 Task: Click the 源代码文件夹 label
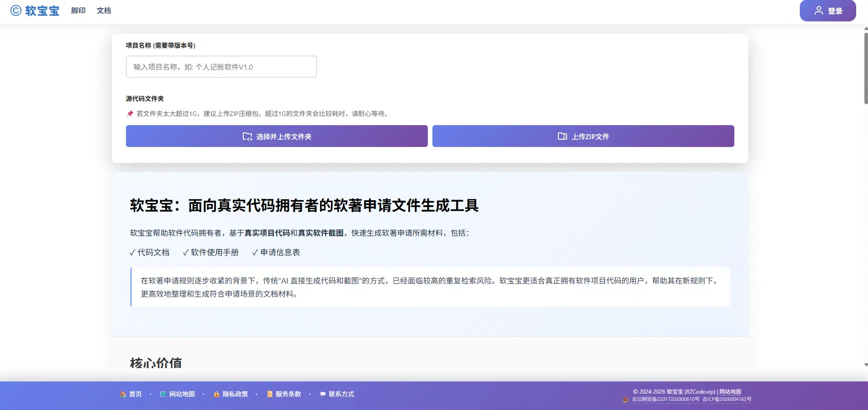pos(145,99)
